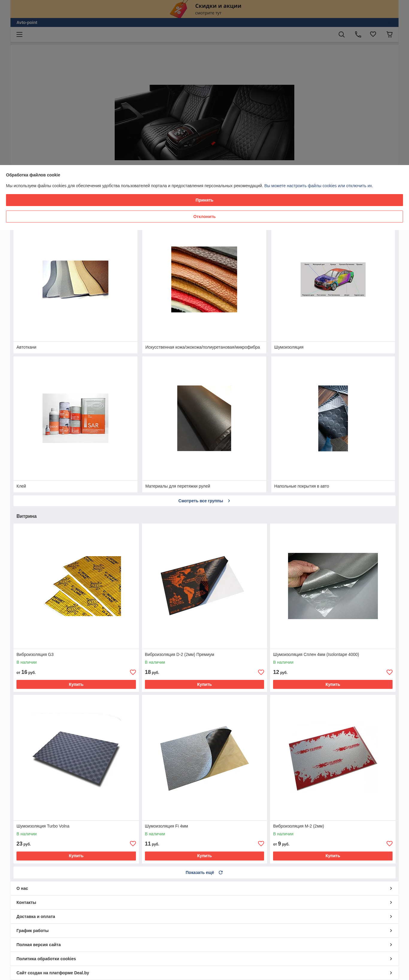Expand the График работы row
The width and height of the screenshot is (409, 980).
coord(204,931)
